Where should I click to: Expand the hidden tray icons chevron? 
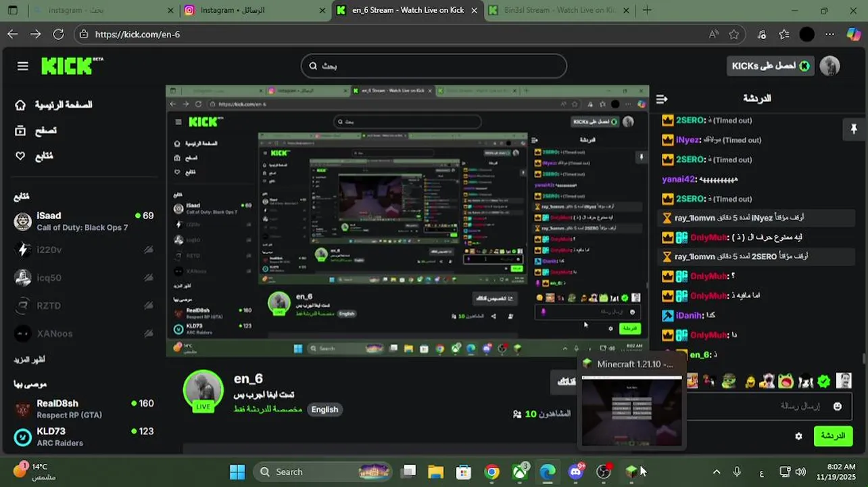pos(717,471)
